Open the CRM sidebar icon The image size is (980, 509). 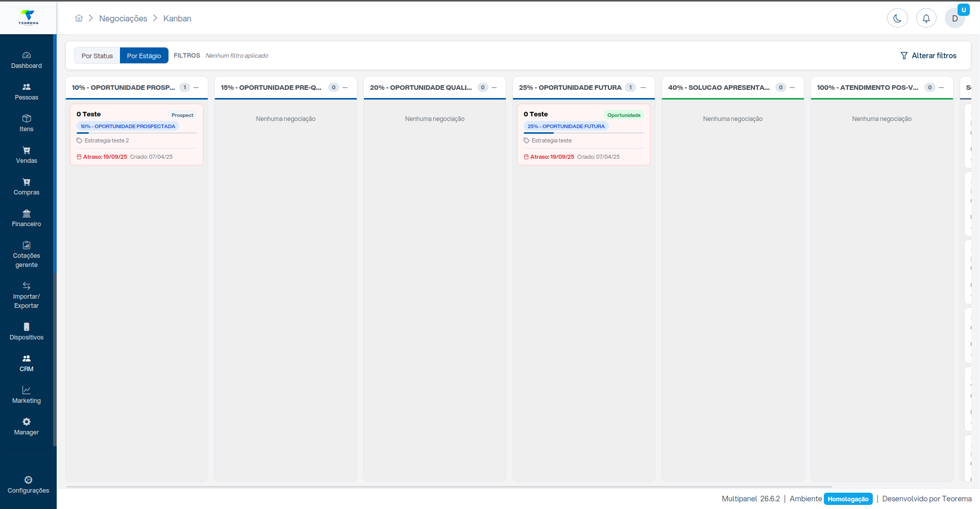click(x=27, y=358)
